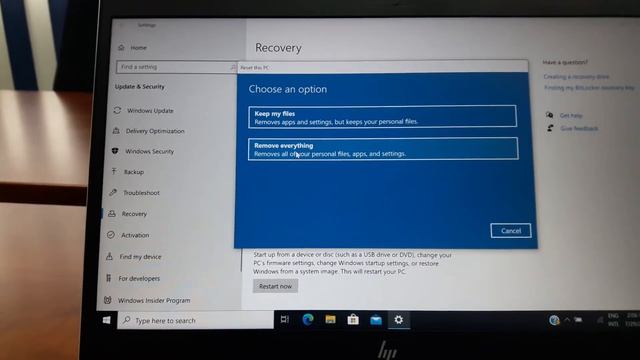The width and height of the screenshot is (640, 360).
Task: Open the Mail app from taskbar
Action: pyautogui.click(x=376, y=320)
